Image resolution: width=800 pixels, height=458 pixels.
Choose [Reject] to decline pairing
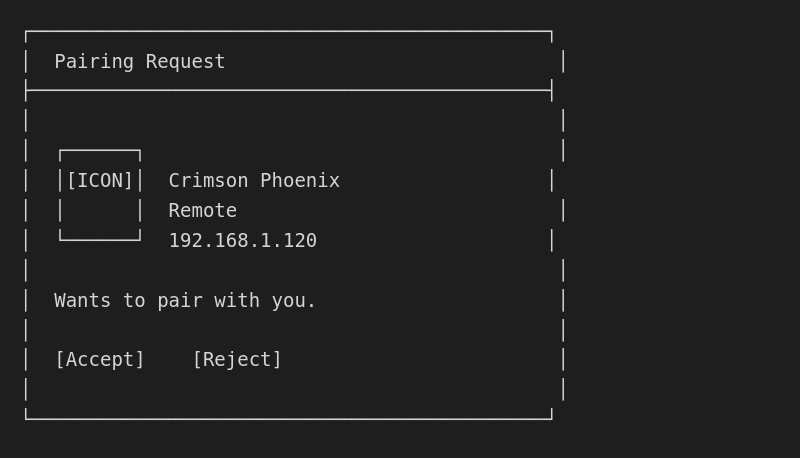[237, 360]
